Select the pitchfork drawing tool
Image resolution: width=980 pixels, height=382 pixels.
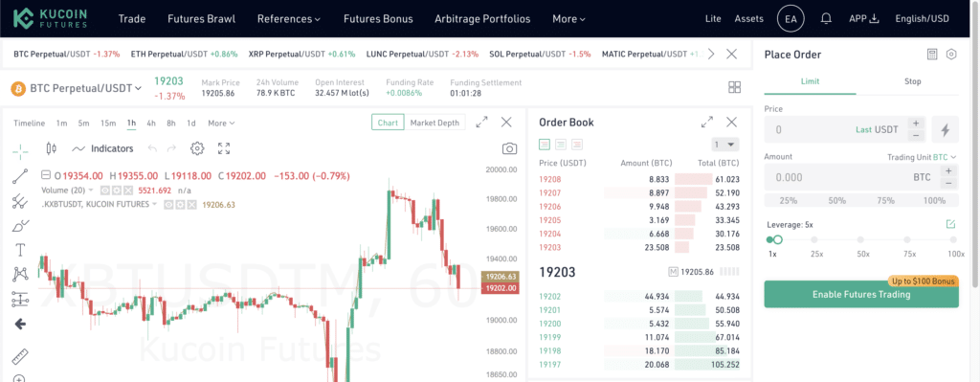point(20,201)
